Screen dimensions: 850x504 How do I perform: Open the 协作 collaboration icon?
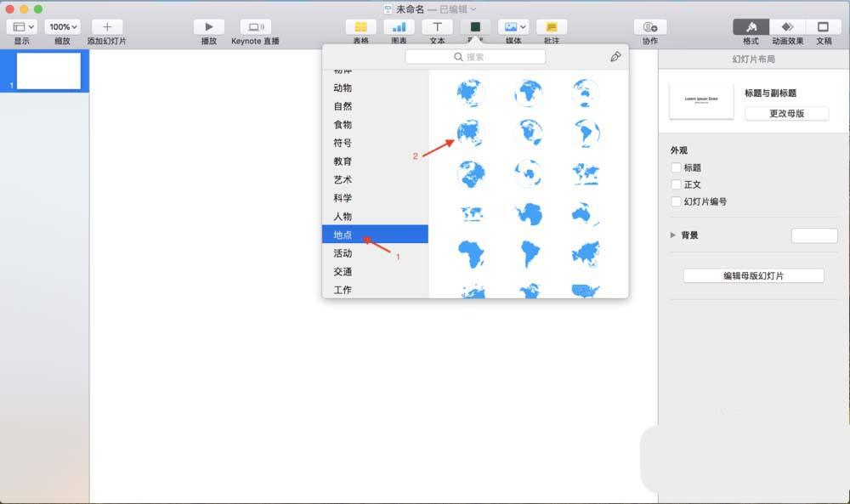(649, 28)
